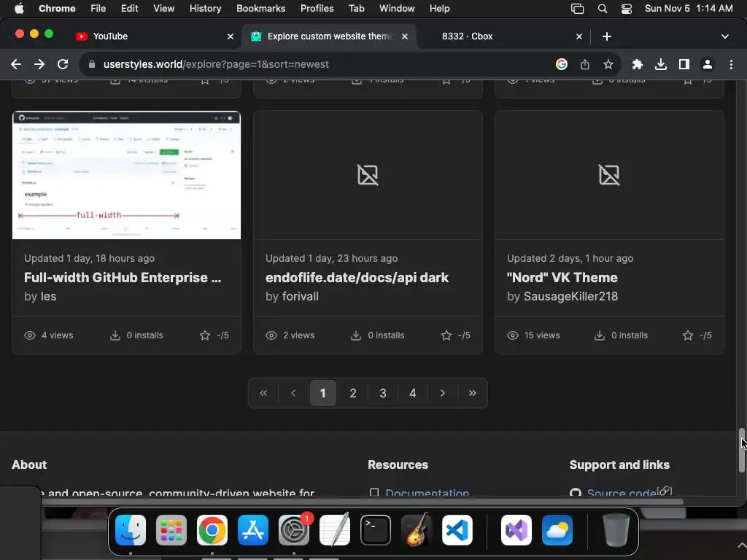The height and width of the screenshot is (560, 747).
Task: Open endoflife.date/docs/api dark style title
Action: [357, 278]
